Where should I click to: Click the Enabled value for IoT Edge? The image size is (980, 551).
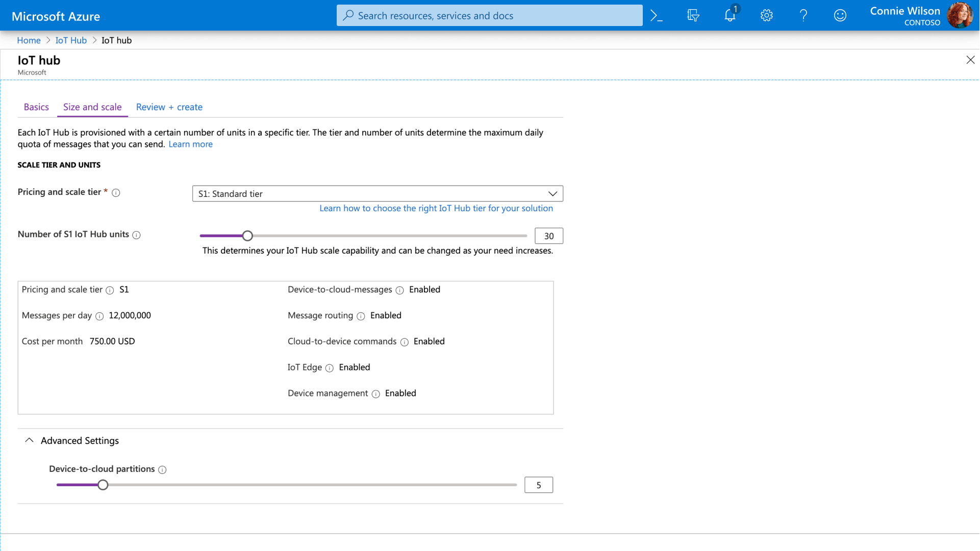[x=355, y=367]
